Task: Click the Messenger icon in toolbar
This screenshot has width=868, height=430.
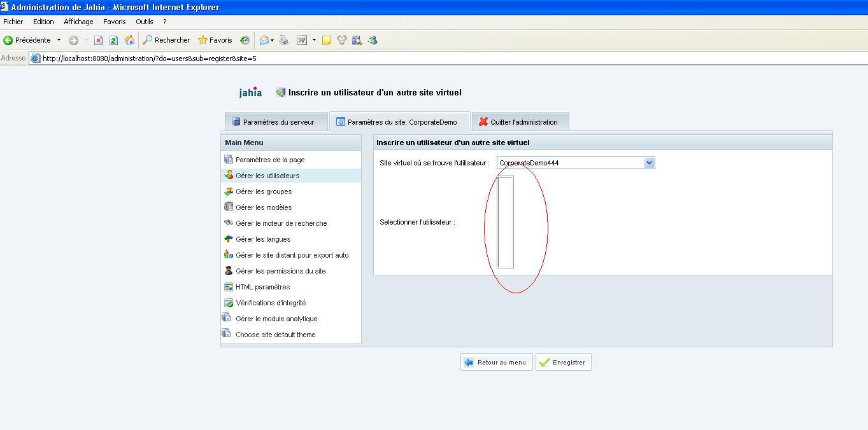Action: pos(373,40)
